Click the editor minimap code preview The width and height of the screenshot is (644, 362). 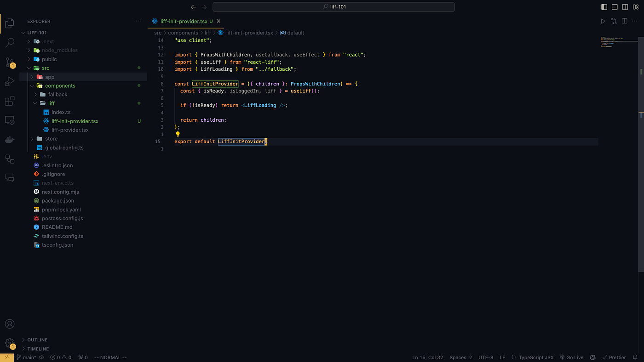click(619, 41)
